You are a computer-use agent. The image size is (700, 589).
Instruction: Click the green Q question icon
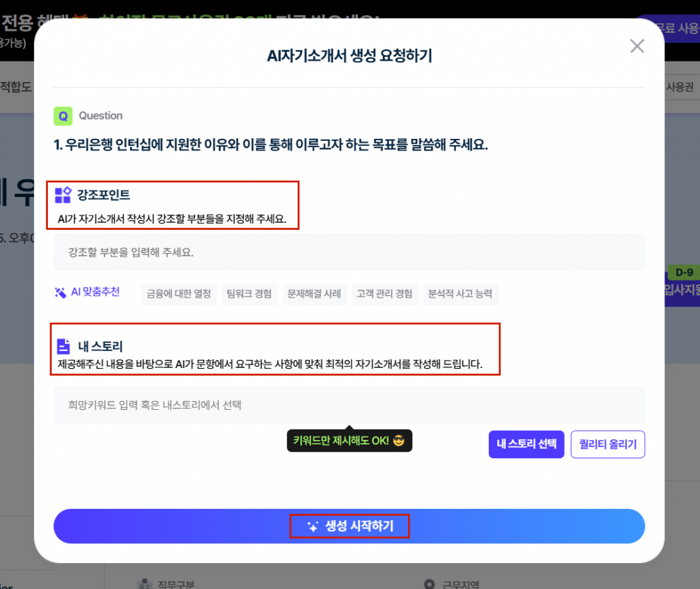pyautogui.click(x=63, y=116)
